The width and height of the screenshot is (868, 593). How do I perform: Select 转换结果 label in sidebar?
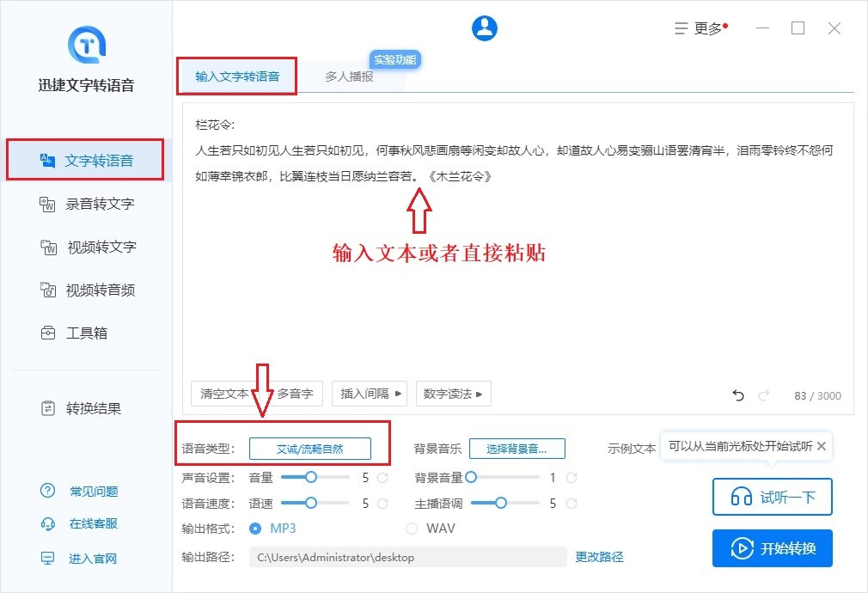93,408
